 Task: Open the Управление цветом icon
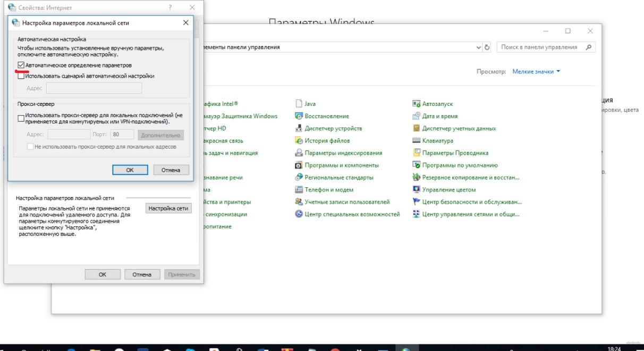(x=417, y=189)
